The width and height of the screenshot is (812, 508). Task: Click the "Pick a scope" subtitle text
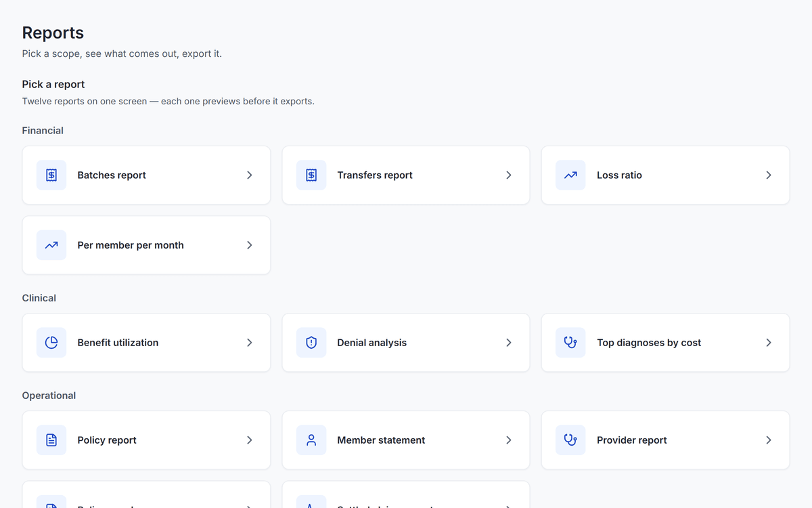(122, 54)
